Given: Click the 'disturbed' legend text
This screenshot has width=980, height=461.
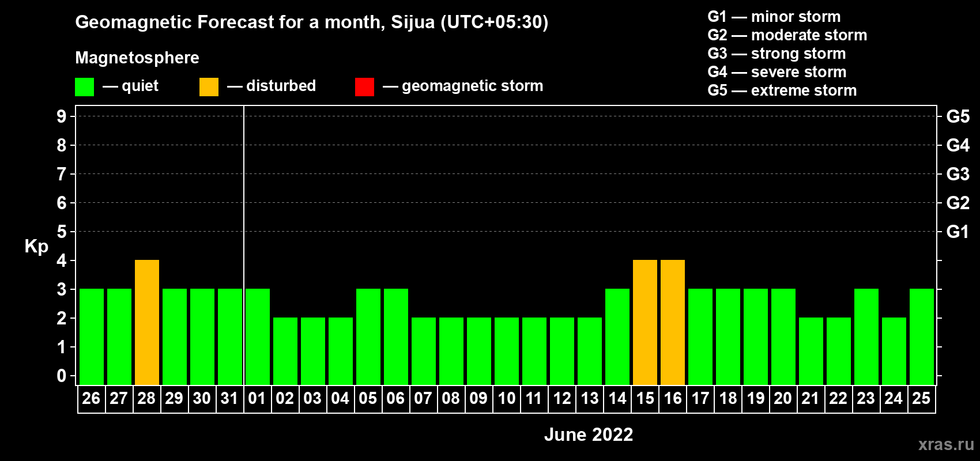Looking at the screenshot, I should tap(281, 86).
